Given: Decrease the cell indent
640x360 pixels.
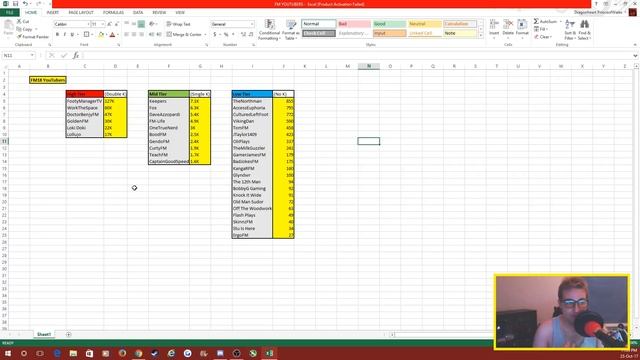Looking at the screenshot, I should click(x=151, y=35).
